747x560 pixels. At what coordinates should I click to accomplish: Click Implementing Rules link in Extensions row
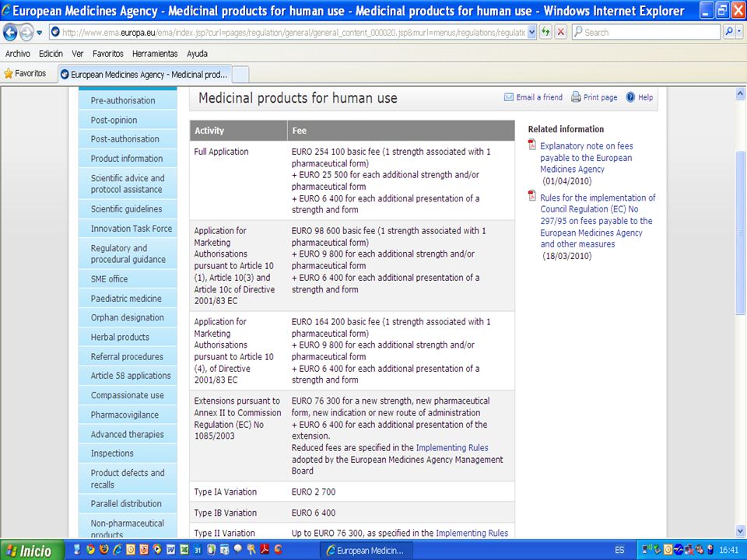pos(452,448)
